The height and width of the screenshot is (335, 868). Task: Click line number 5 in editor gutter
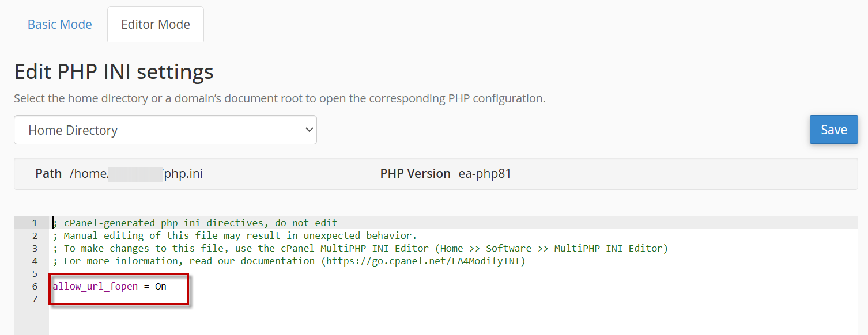coord(35,273)
